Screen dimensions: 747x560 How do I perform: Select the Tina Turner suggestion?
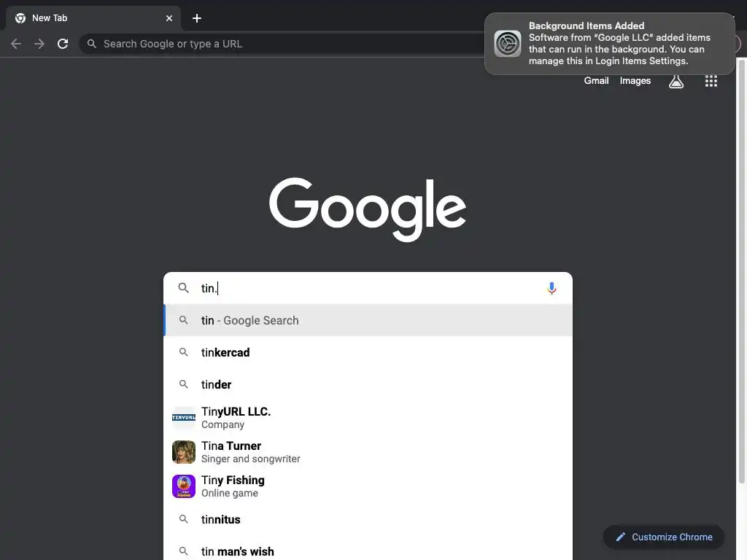click(x=368, y=452)
